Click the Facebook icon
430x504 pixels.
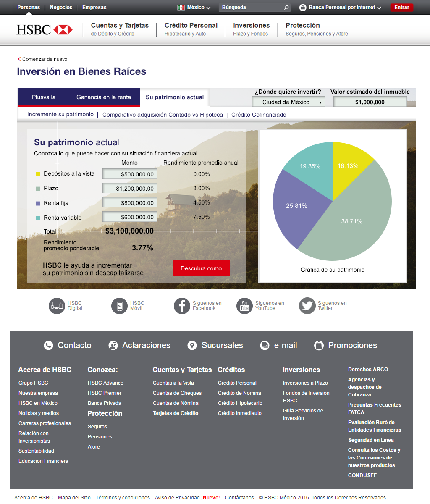point(182,306)
